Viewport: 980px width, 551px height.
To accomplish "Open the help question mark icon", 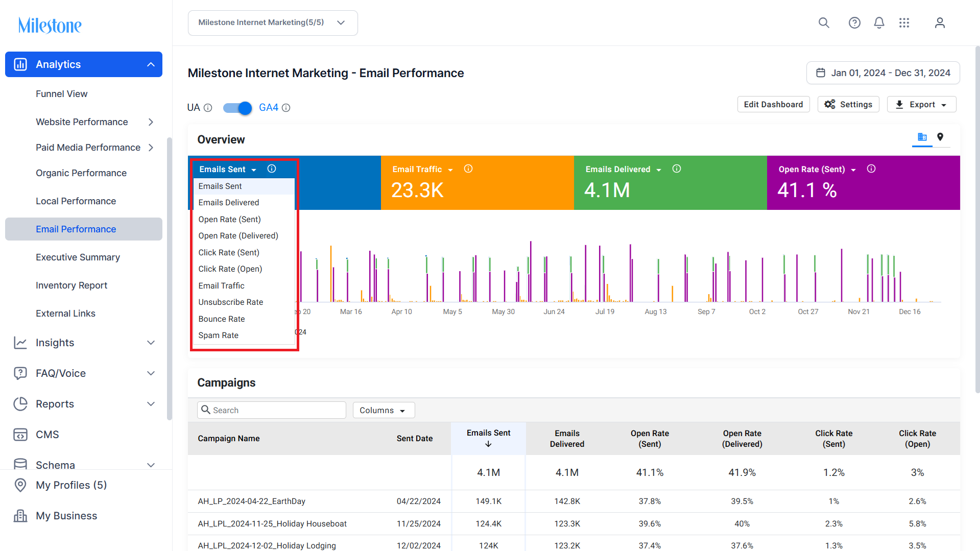I will pos(854,22).
